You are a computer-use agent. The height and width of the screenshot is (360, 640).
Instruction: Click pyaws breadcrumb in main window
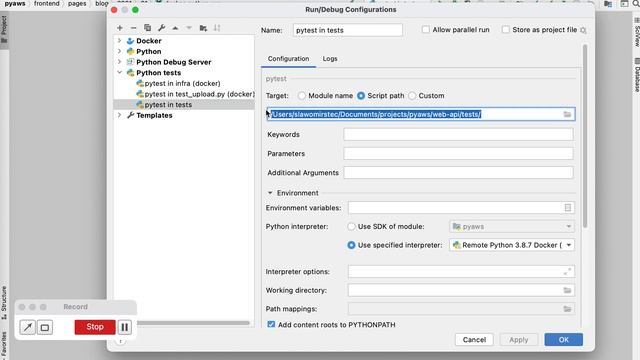pos(15,3)
